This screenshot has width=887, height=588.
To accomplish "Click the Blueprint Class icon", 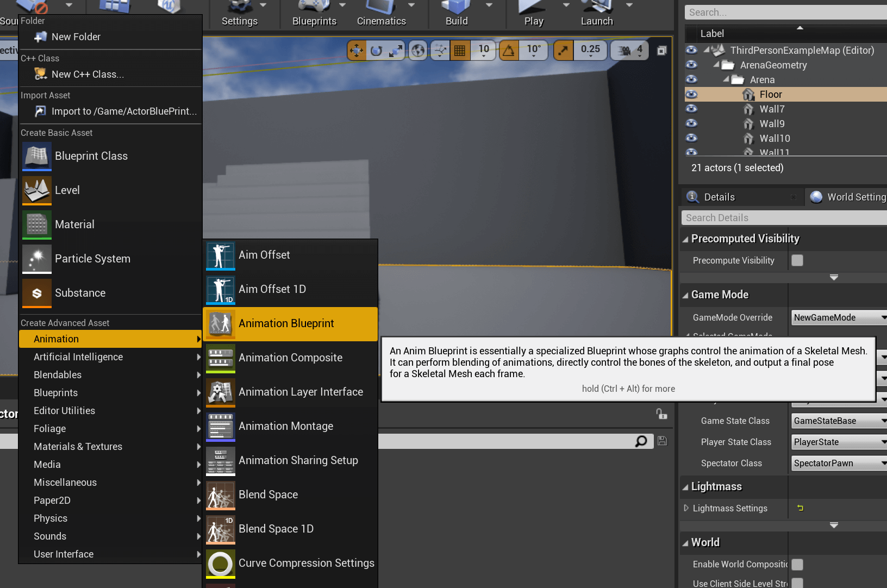I will tap(37, 156).
